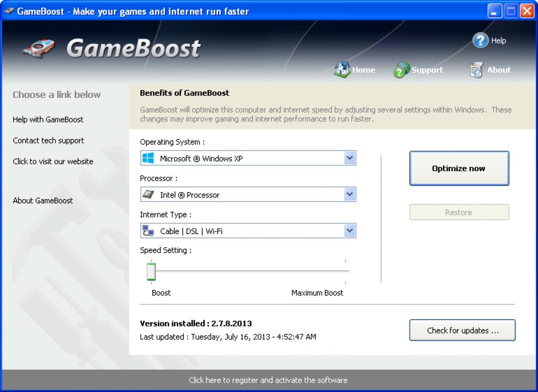Open Help with GameBoost link
This screenshot has height=392, width=538.
tap(48, 120)
